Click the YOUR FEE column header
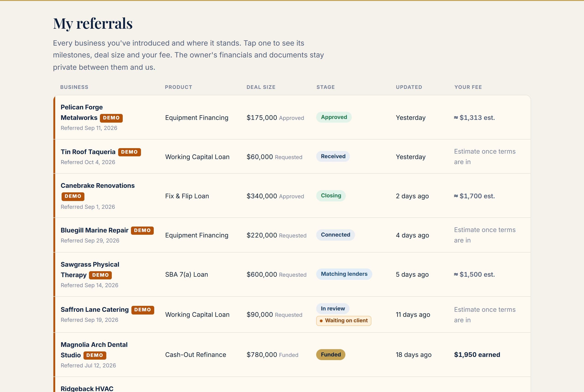 [468, 87]
